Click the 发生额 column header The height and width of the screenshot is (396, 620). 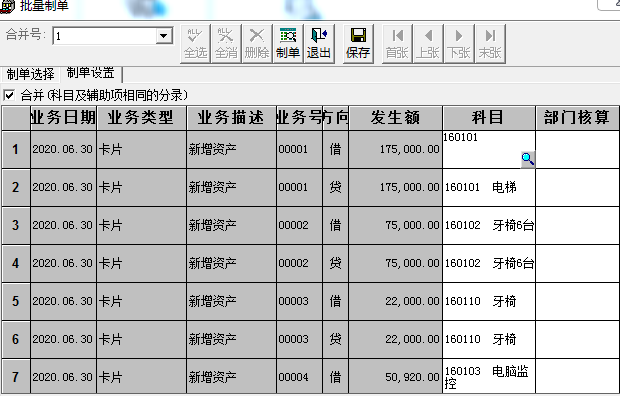point(395,117)
